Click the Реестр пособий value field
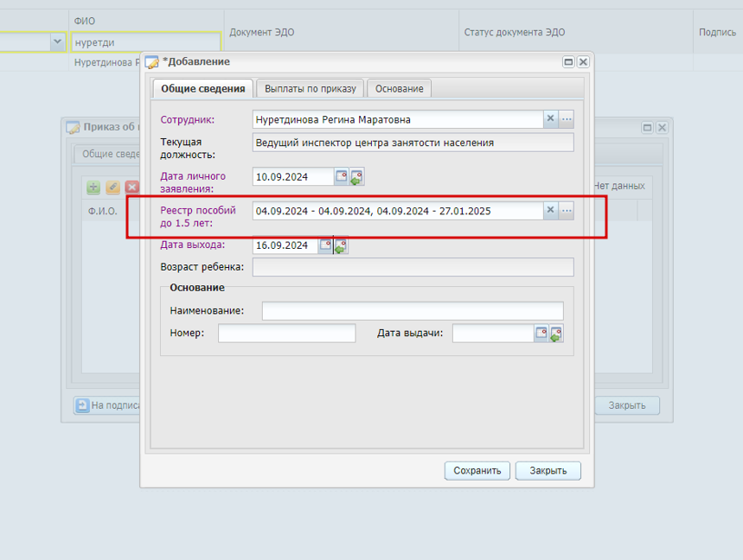The height and width of the screenshot is (560, 743). tap(398, 211)
